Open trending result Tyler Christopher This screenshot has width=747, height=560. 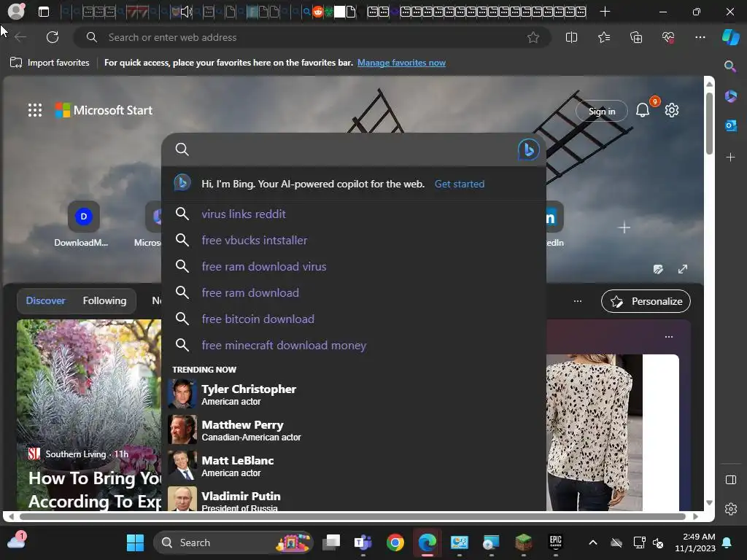[x=354, y=394]
